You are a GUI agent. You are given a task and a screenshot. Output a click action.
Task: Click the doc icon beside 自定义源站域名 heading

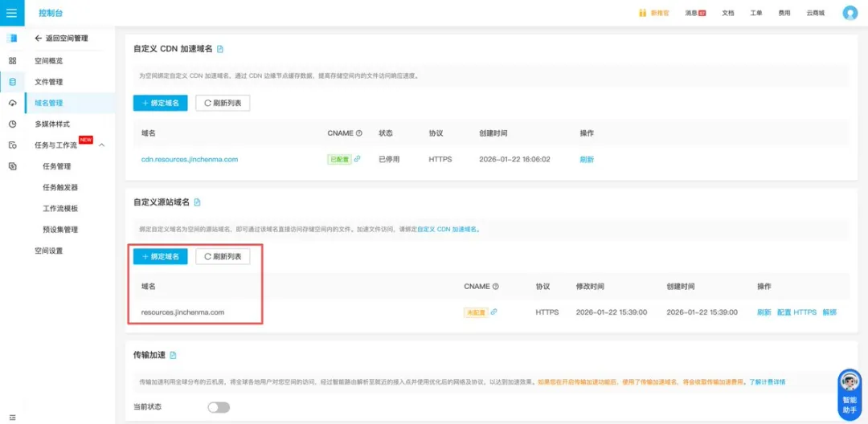click(198, 202)
